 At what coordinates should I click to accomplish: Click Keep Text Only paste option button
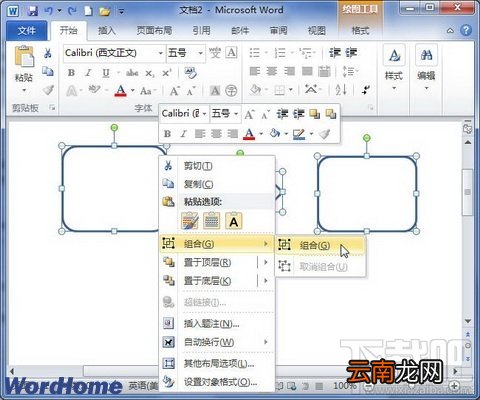coord(234,221)
